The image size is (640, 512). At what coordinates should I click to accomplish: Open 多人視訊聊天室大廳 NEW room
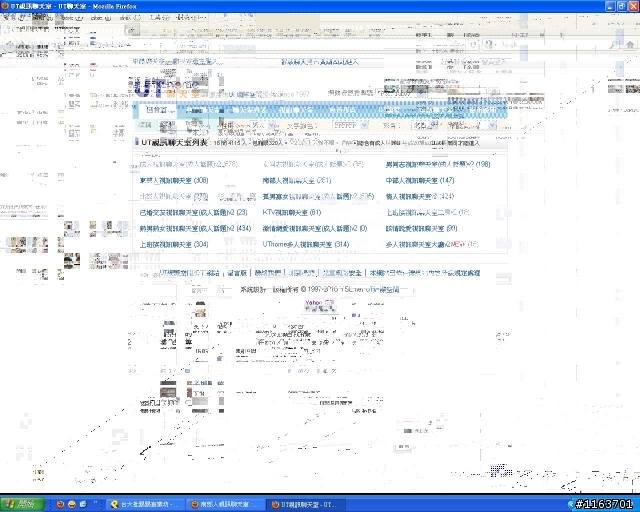click(431, 244)
